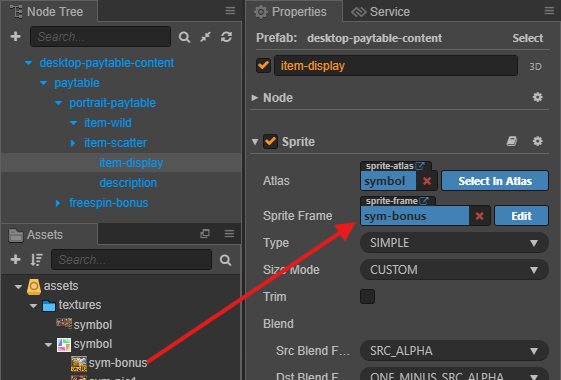
Task: Switch to the Node Tree tab
Action: coord(48,11)
